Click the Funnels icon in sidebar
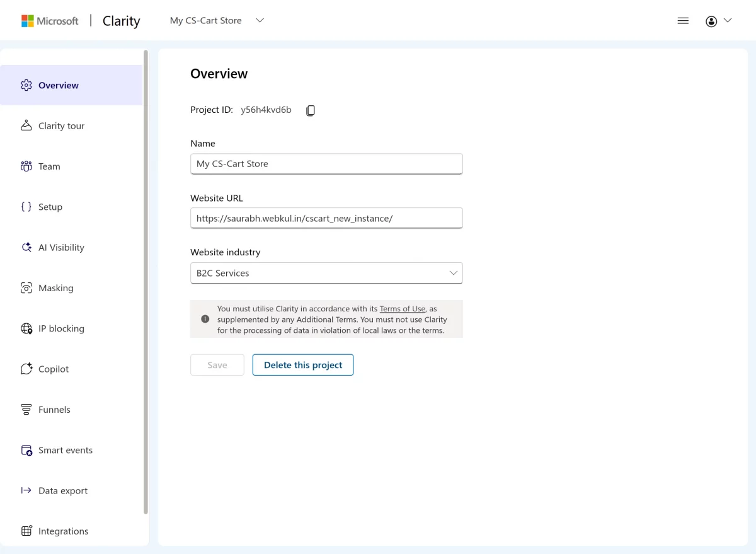This screenshot has height=554, width=756. pos(26,410)
